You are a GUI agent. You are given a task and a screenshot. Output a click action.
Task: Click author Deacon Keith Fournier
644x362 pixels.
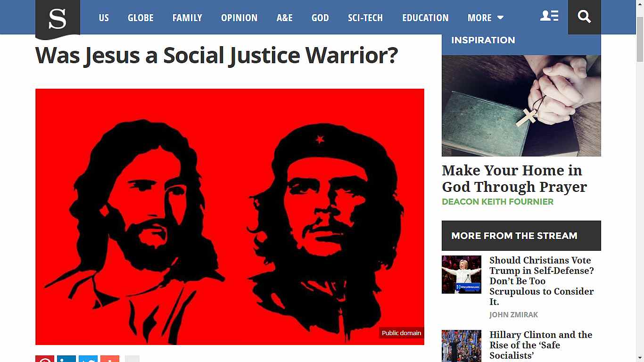(497, 202)
